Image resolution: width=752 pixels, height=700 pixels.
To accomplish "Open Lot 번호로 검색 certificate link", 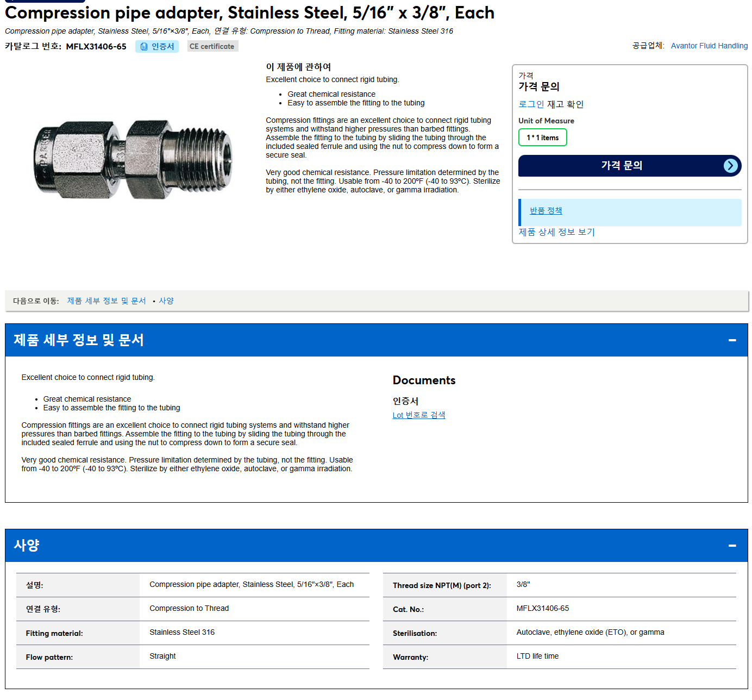I will (x=418, y=415).
